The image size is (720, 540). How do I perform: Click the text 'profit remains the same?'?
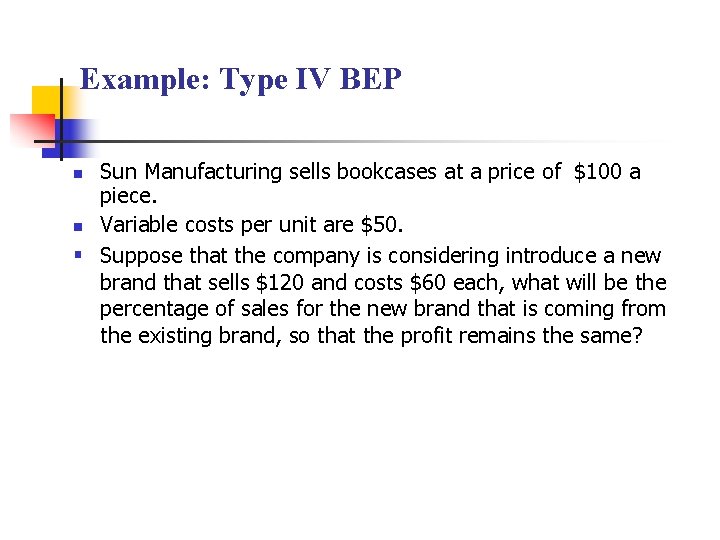521,336
